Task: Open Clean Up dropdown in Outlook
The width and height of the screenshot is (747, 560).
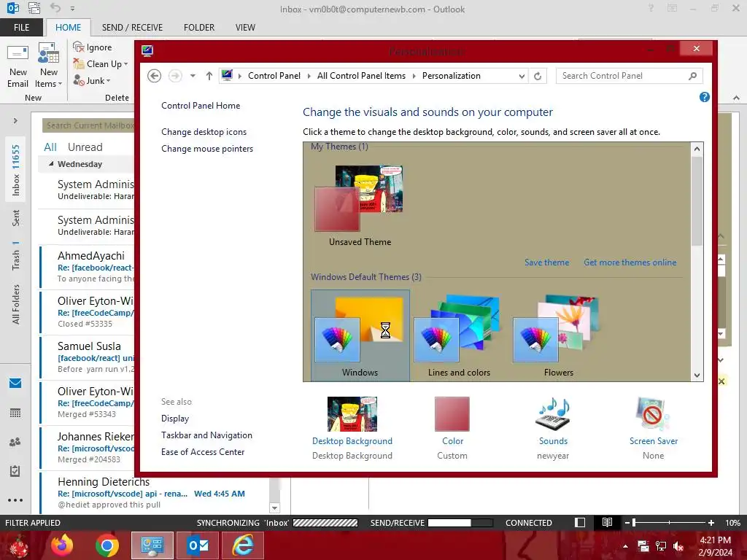Action: [101, 64]
